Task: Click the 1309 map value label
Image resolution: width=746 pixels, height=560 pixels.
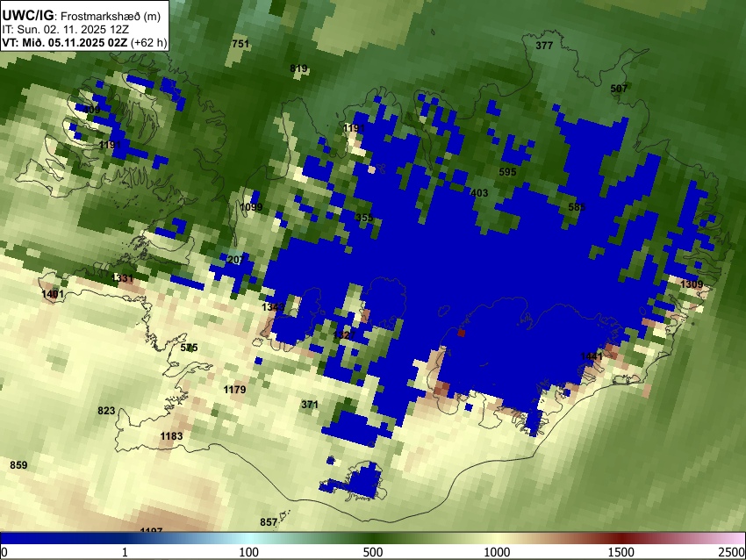Action: tap(692, 284)
